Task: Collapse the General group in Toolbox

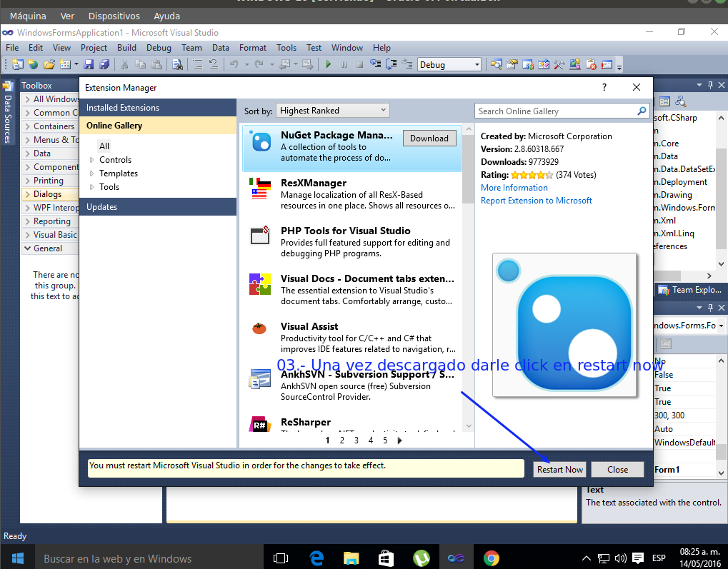Action: click(x=27, y=248)
